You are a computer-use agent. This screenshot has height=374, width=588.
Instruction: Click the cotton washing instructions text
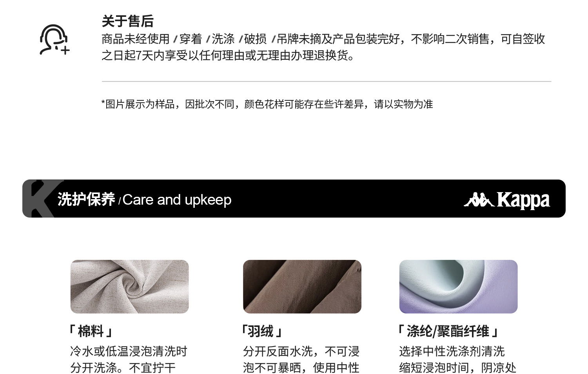coord(129,359)
